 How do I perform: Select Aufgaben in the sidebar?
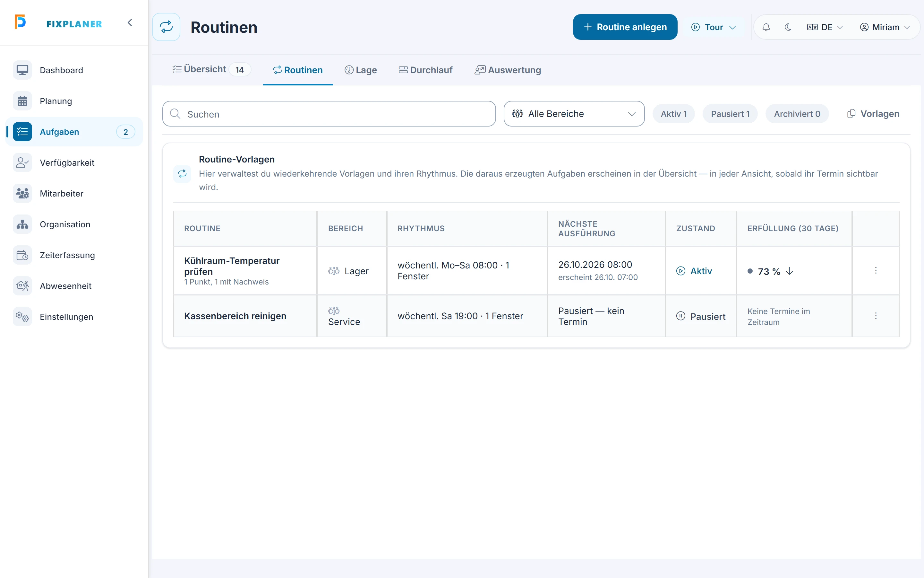click(74, 132)
